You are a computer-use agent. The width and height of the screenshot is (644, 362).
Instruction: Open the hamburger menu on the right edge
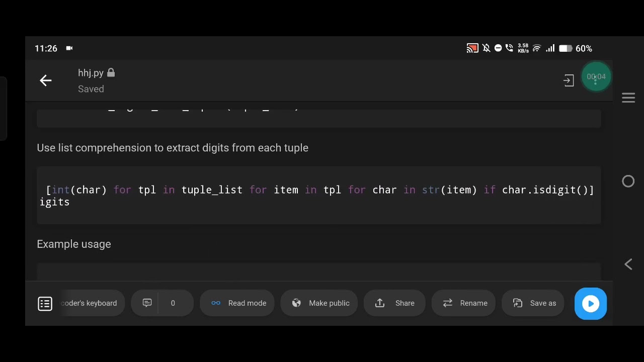click(x=628, y=98)
